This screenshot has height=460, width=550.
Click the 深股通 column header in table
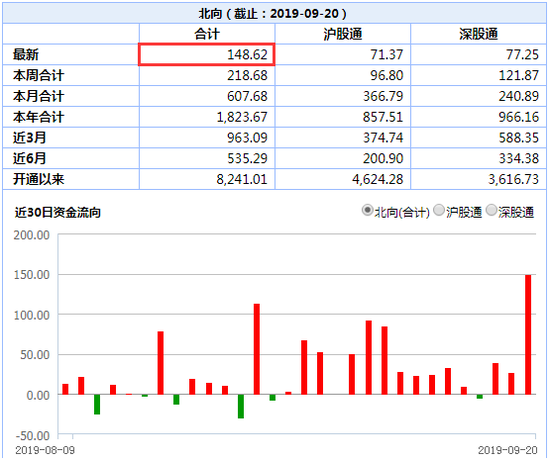click(x=478, y=34)
